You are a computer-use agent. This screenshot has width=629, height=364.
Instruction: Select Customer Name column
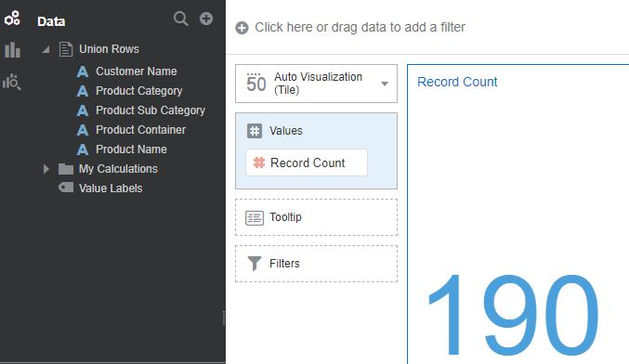point(137,71)
